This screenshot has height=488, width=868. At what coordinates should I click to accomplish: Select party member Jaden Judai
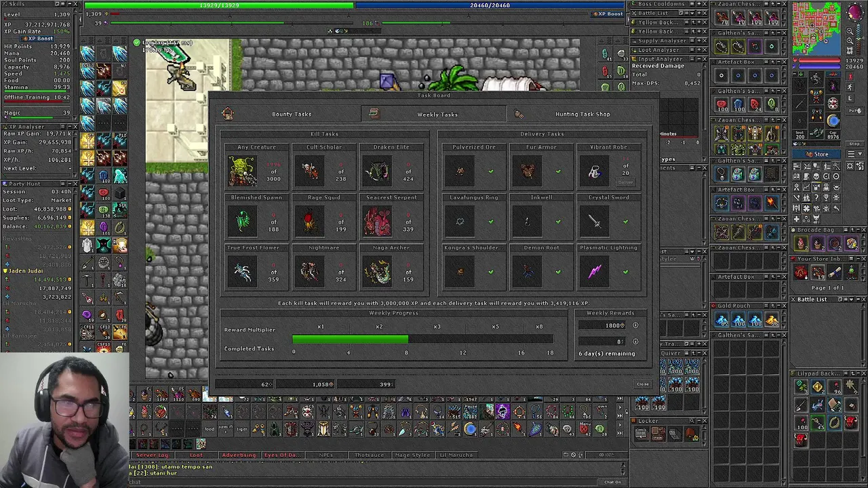coord(26,271)
